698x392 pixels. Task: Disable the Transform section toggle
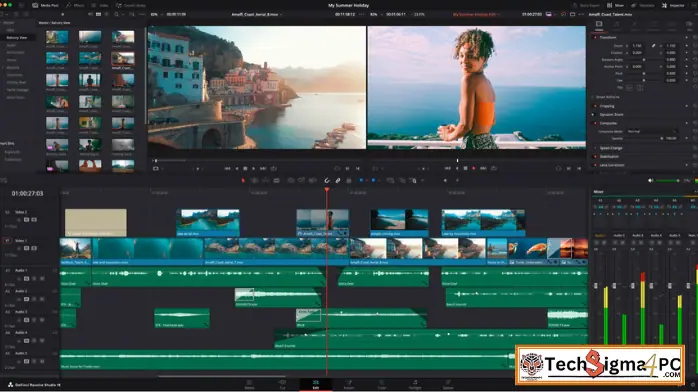coord(595,37)
